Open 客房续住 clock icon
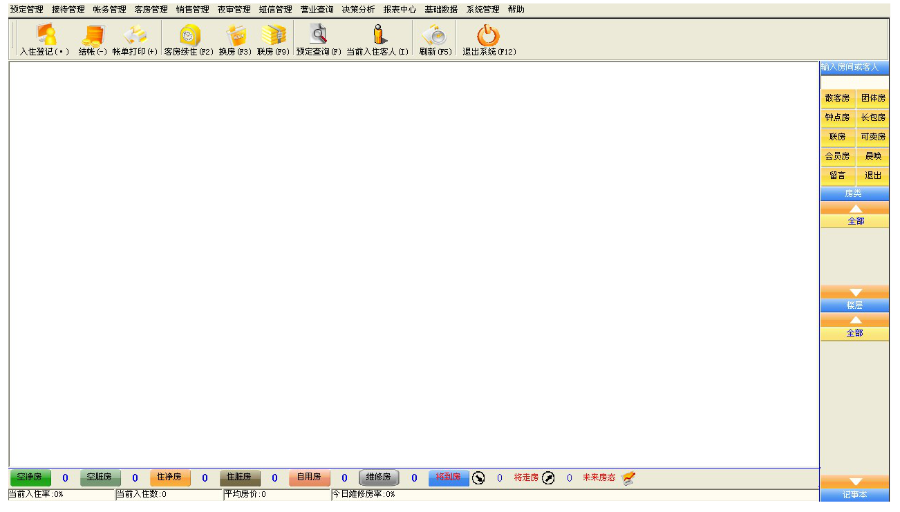This screenshot has width=900, height=512. (189, 36)
